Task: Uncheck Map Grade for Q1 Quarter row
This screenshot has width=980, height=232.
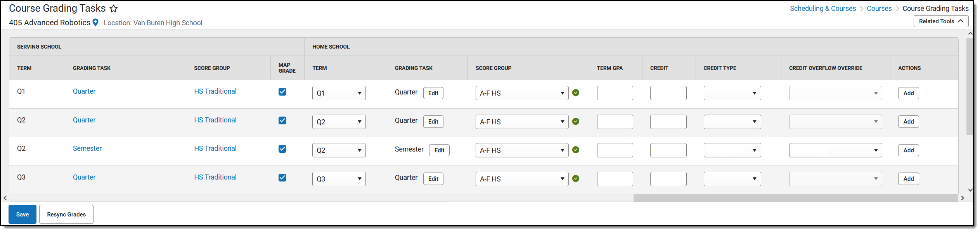Action: tap(282, 92)
